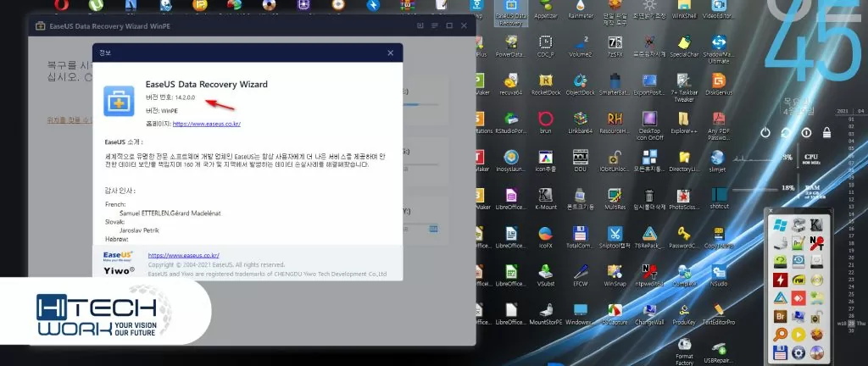Image resolution: width=868 pixels, height=366 pixels.
Task: Open the Br (Bridge) icon in dock panel
Action: point(781,316)
